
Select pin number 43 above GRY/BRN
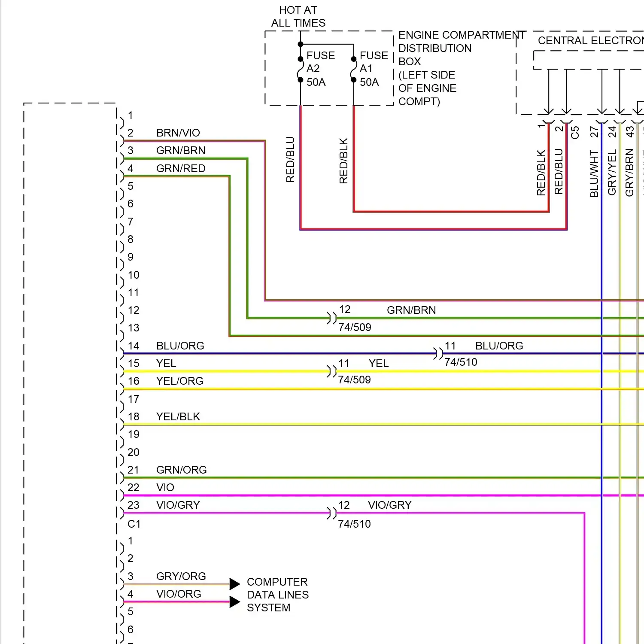click(x=629, y=132)
